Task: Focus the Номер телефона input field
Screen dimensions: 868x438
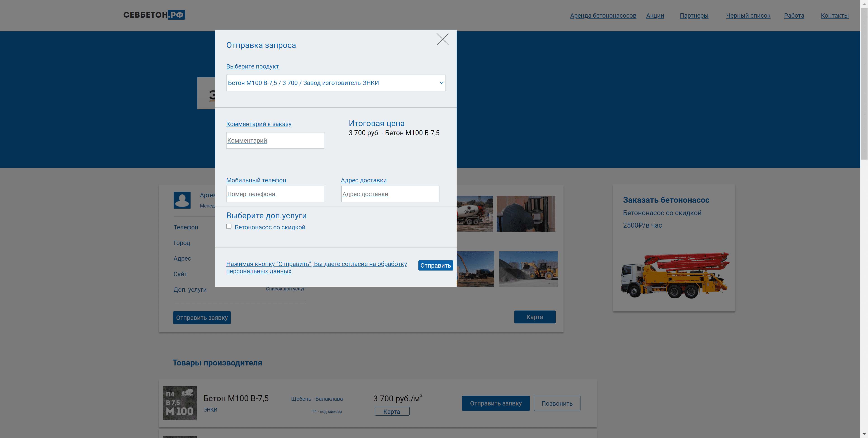Action: [x=275, y=194]
